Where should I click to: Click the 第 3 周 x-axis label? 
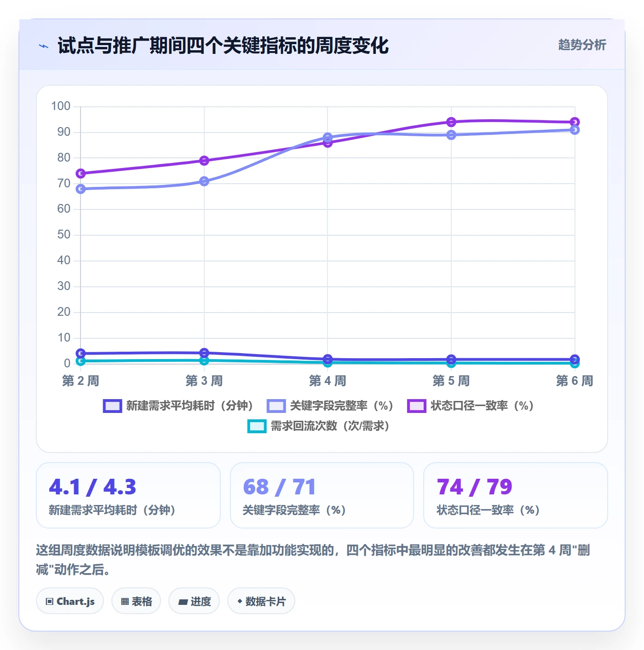click(x=204, y=381)
